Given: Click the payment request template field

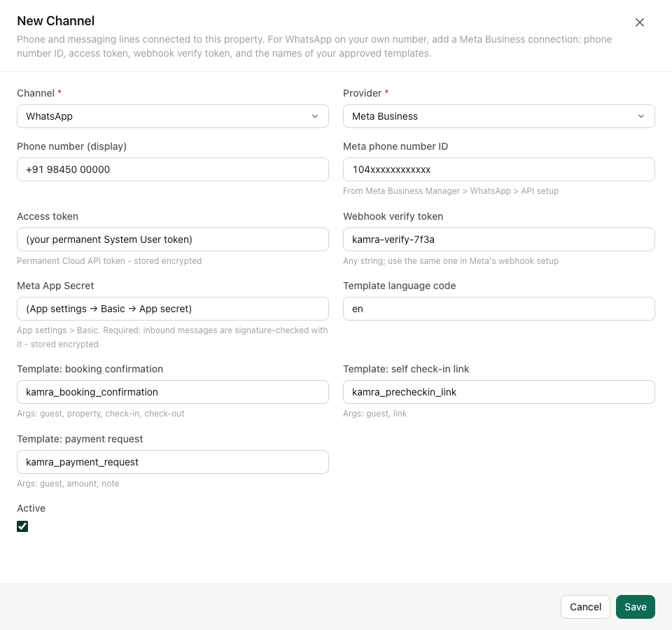Looking at the screenshot, I should pyautogui.click(x=173, y=461).
